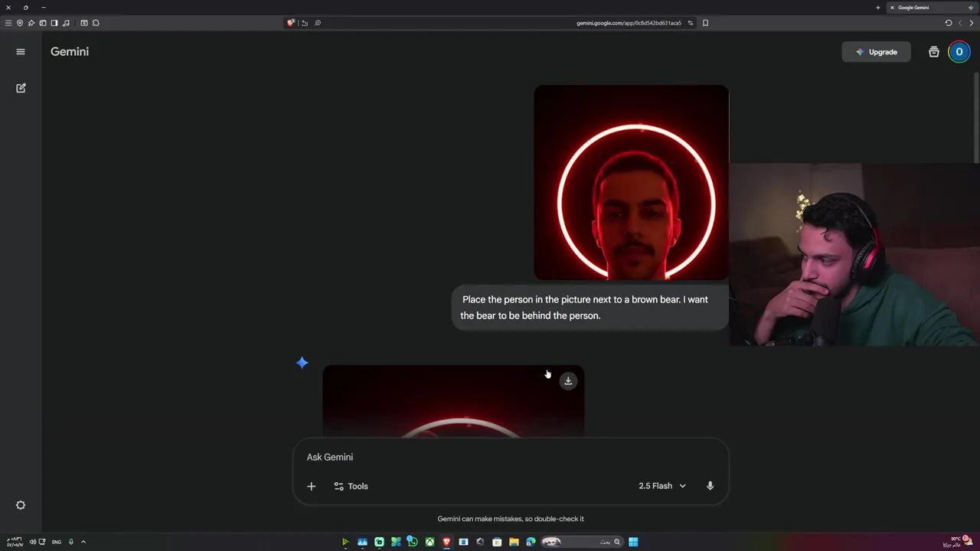
Task: Open Microsoft Edge from the taskbar
Action: 531,542
